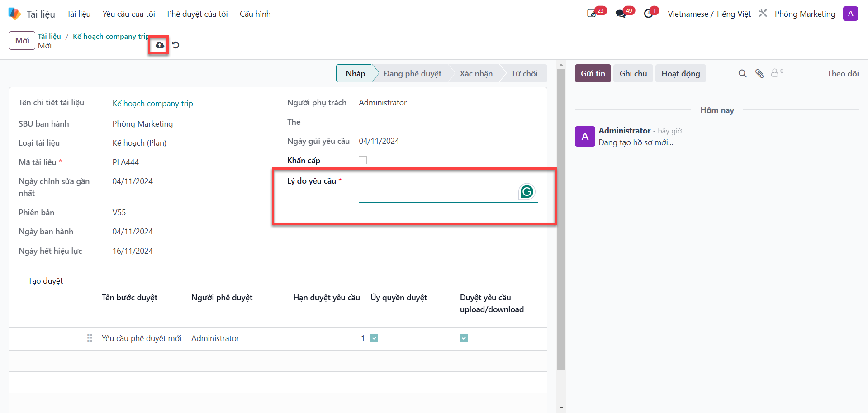Click Administrator avatar in chatter message
Image resolution: width=868 pixels, height=413 pixels.
point(585,136)
